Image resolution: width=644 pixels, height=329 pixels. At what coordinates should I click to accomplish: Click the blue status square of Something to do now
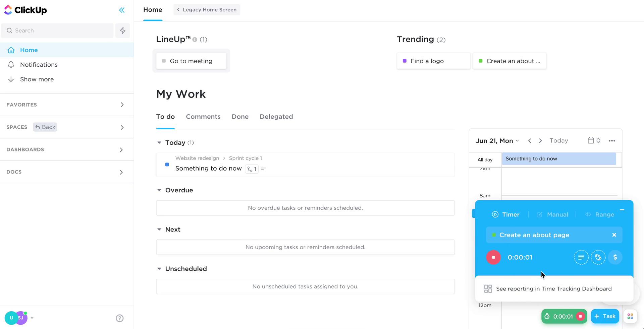(167, 164)
